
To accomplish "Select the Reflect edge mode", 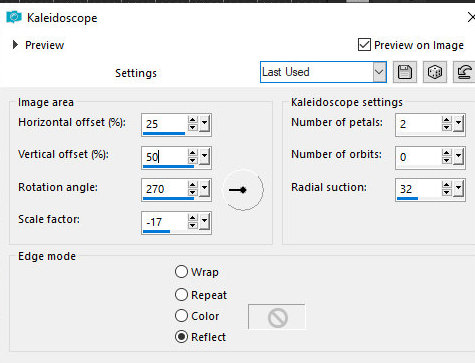I will click(x=181, y=337).
